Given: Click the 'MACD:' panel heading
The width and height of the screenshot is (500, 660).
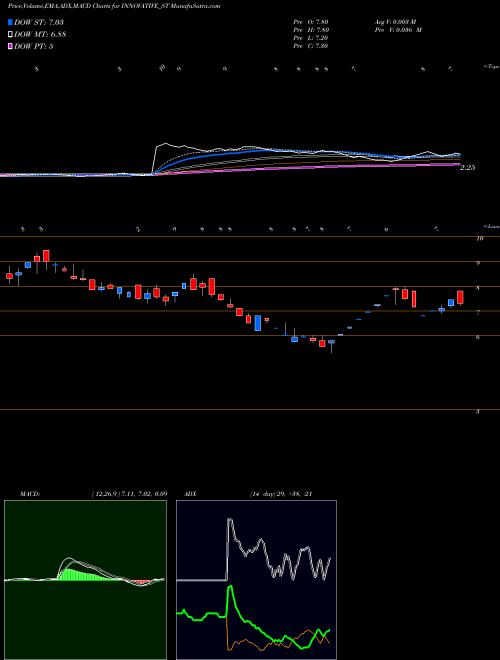Looking at the screenshot, I should click(x=30, y=494).
